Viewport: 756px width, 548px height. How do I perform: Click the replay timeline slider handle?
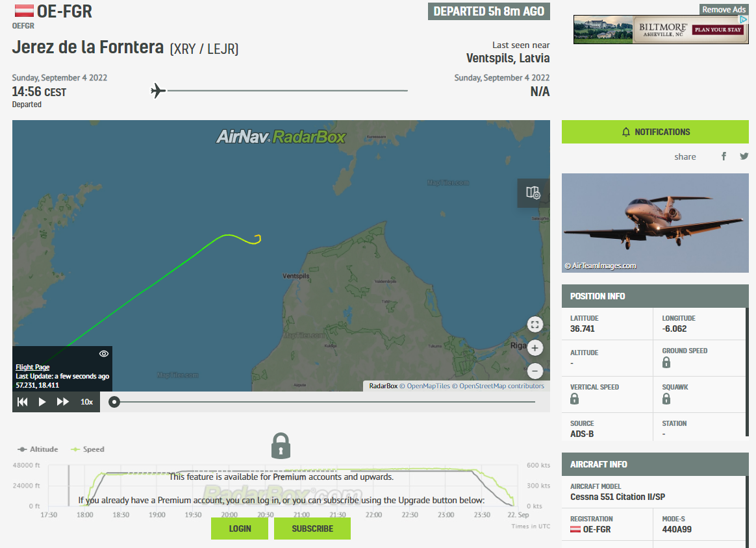(x=114, y=402)
